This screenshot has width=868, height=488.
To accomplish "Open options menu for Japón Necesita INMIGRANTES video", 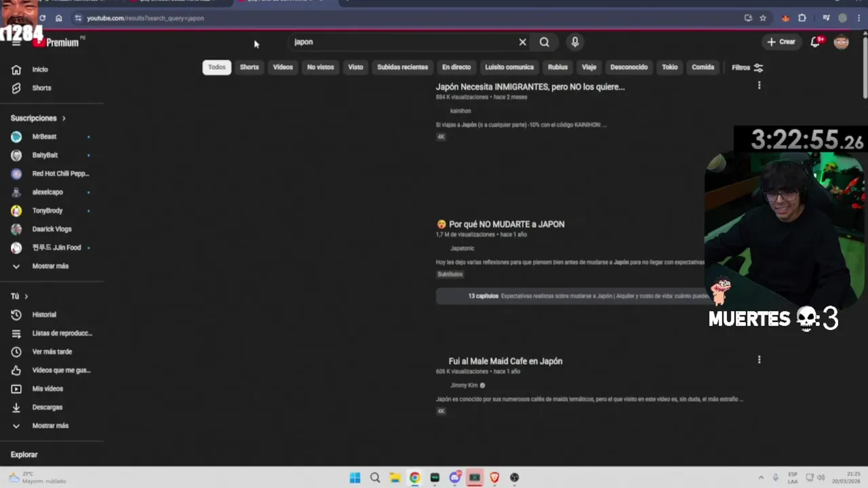I will tap(759, 85).
